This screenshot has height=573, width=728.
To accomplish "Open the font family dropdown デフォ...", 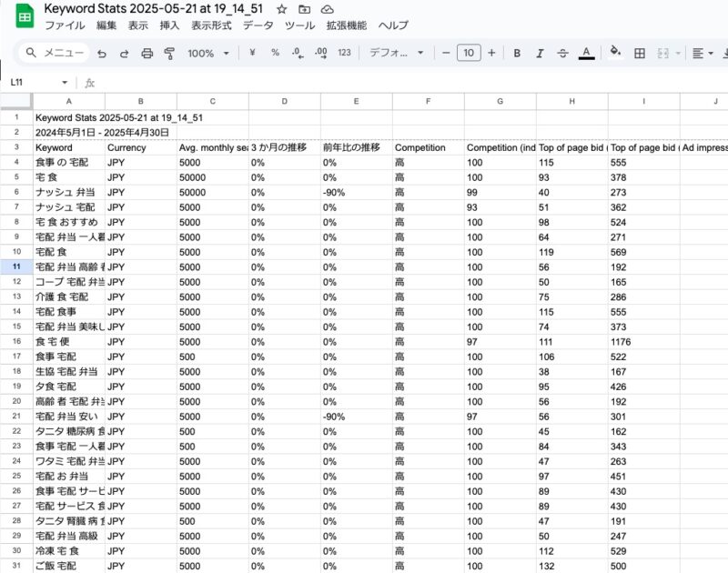I will coord(396,53).
